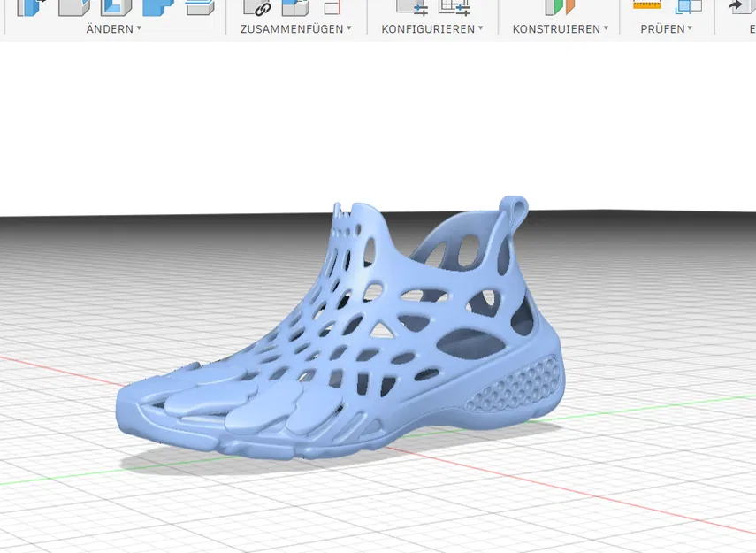Select the construction plane icon in KONSTRUIEREN

(558, 7)
